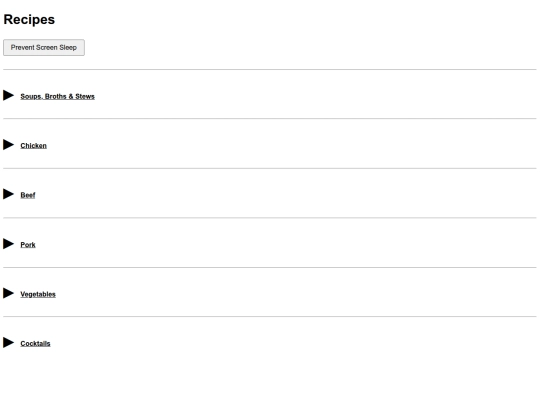Expand the Chicken section triangle arrow
Screen dimensions: 540x405
(9, 145)
